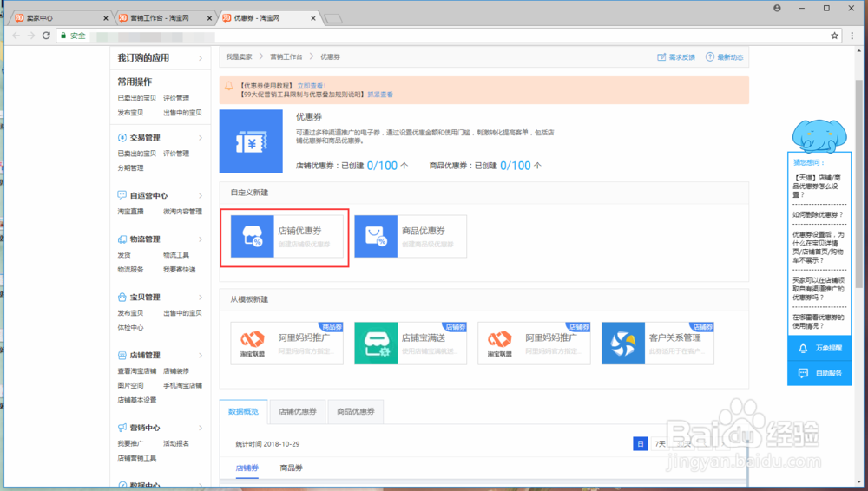Click the 自运营中心 chat bubble icon

(122, 195)
